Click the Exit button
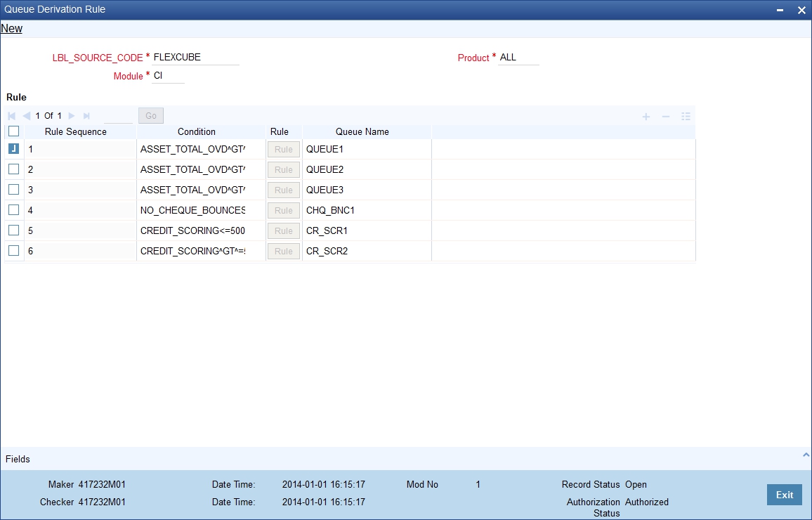This screenshot has height=520, width=812. coord(784,495)
